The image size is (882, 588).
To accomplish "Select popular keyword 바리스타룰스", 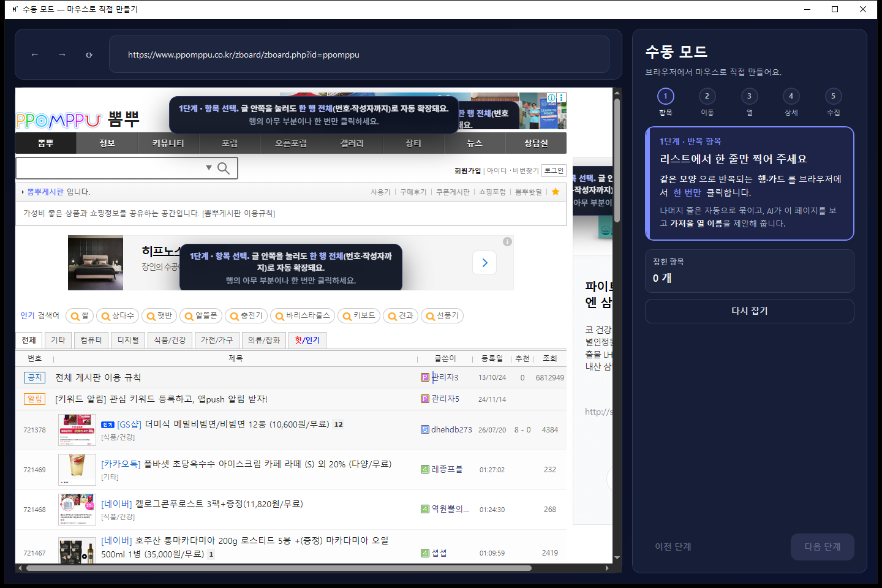I will click(303, 316).
